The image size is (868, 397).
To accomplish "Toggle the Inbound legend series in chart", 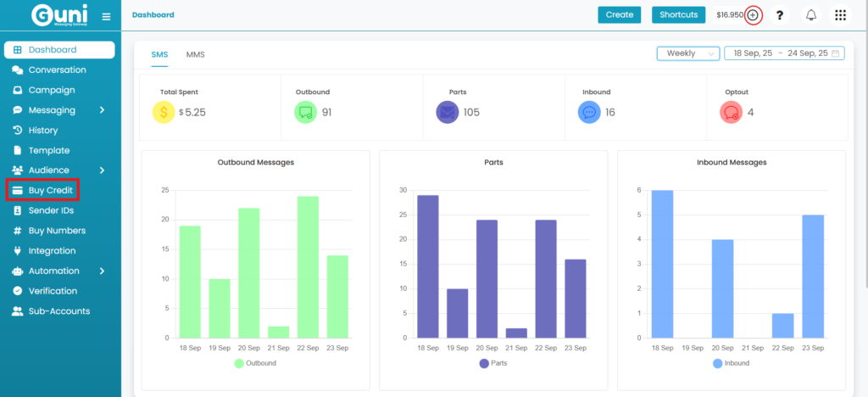I will tap(731, 363).
